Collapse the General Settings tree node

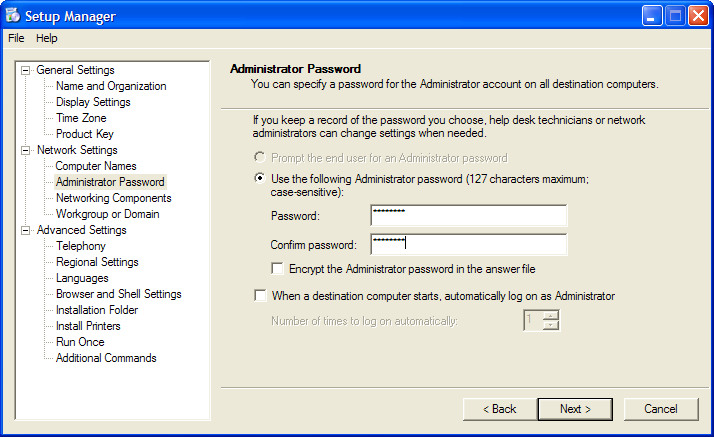click(26, 71)
